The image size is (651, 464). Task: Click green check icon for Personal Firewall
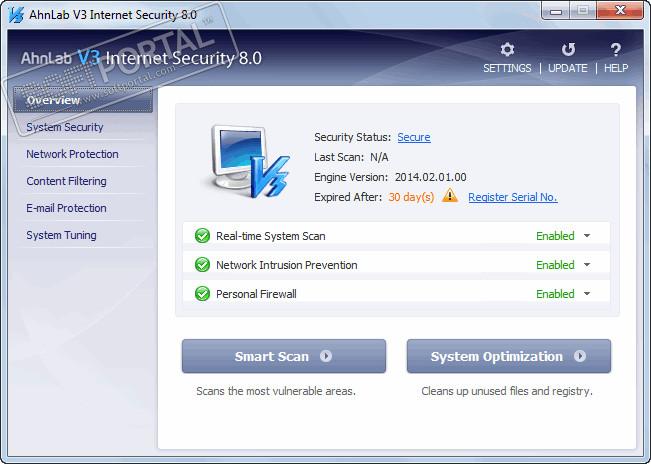tap(202, 294)
